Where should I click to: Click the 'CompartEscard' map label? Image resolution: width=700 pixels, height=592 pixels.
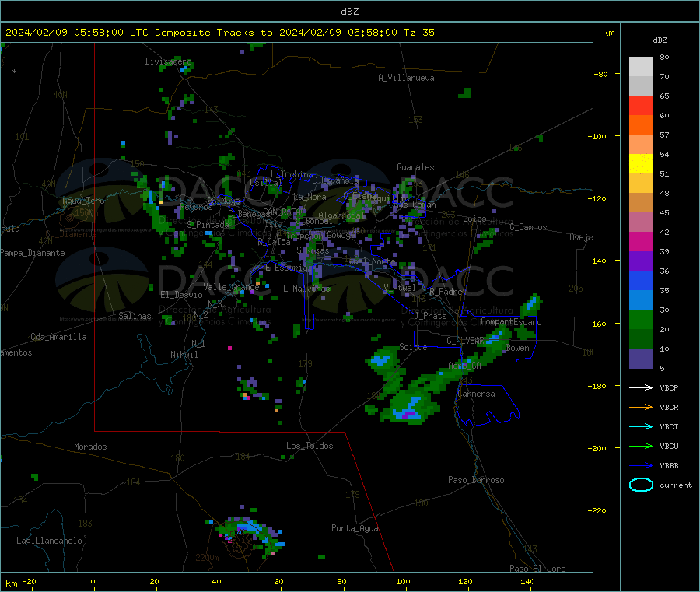511,321
